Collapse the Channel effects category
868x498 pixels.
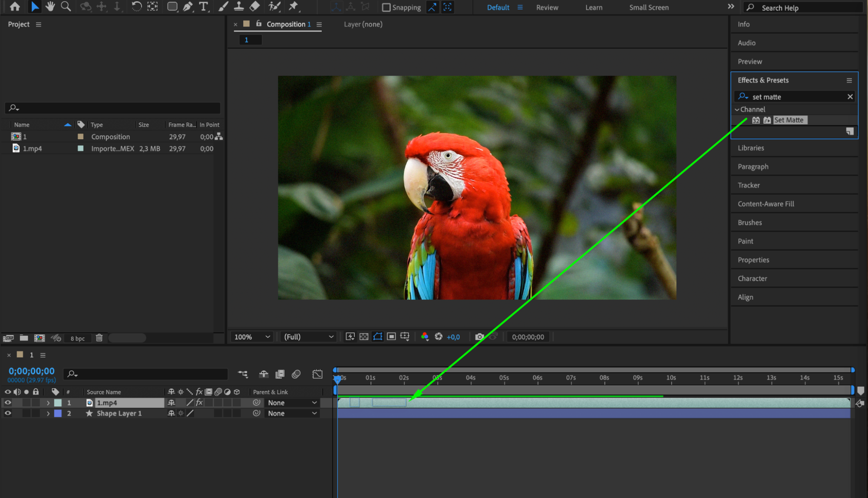737,109
